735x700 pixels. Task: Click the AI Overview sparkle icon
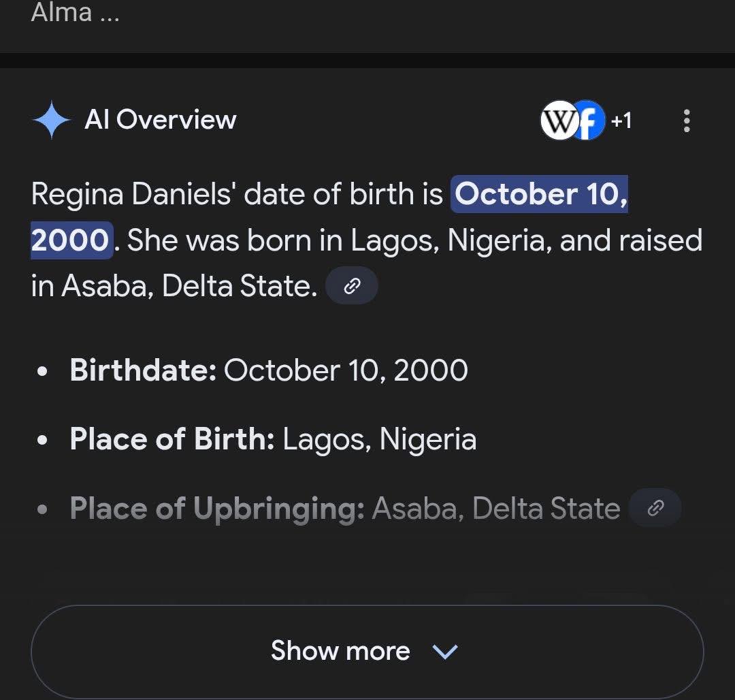pos(51,120)
